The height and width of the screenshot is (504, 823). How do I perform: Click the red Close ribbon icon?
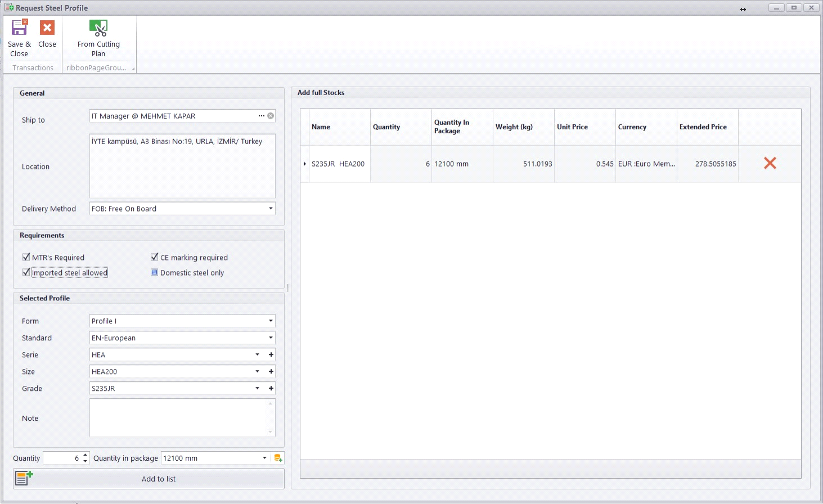(x=47, y=28)
